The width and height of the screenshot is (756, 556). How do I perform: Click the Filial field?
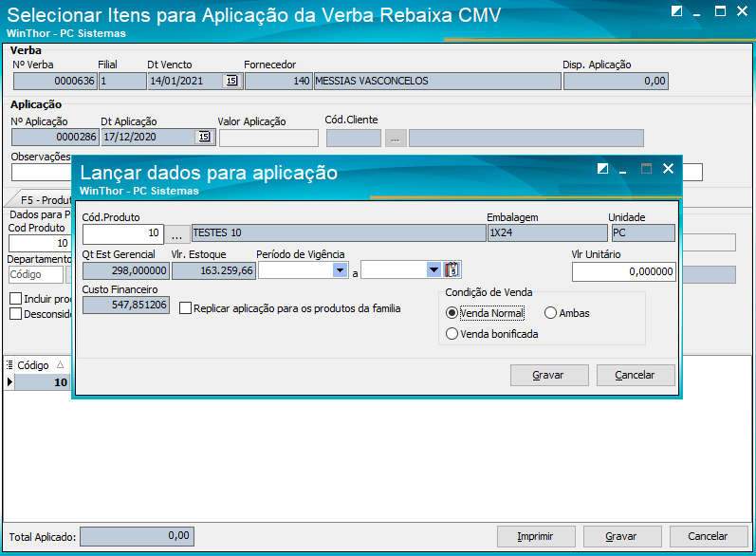point(122,81)
